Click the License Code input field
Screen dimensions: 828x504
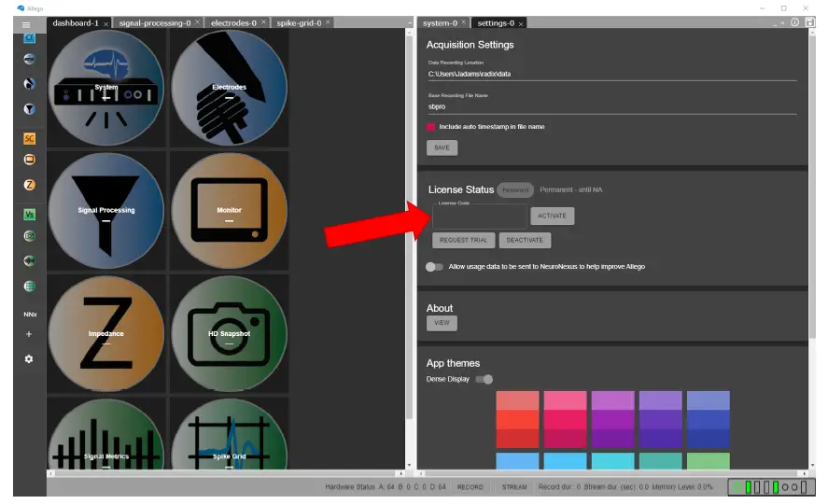point(480,216)
